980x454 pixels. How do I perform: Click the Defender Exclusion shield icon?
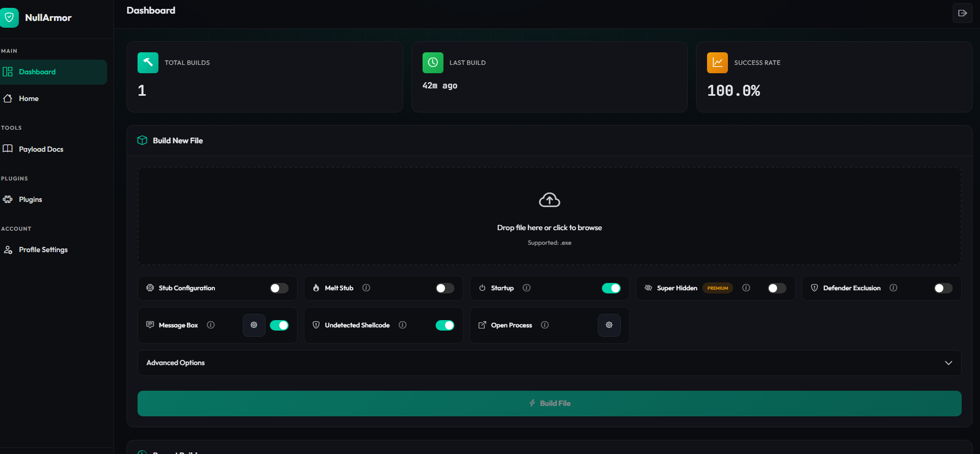814,288
